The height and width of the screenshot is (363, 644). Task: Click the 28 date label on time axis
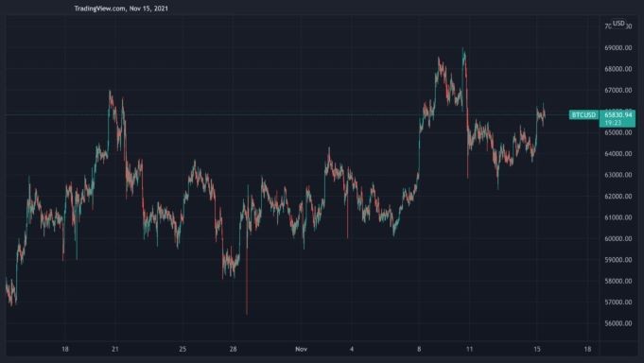tap(234, 349)
